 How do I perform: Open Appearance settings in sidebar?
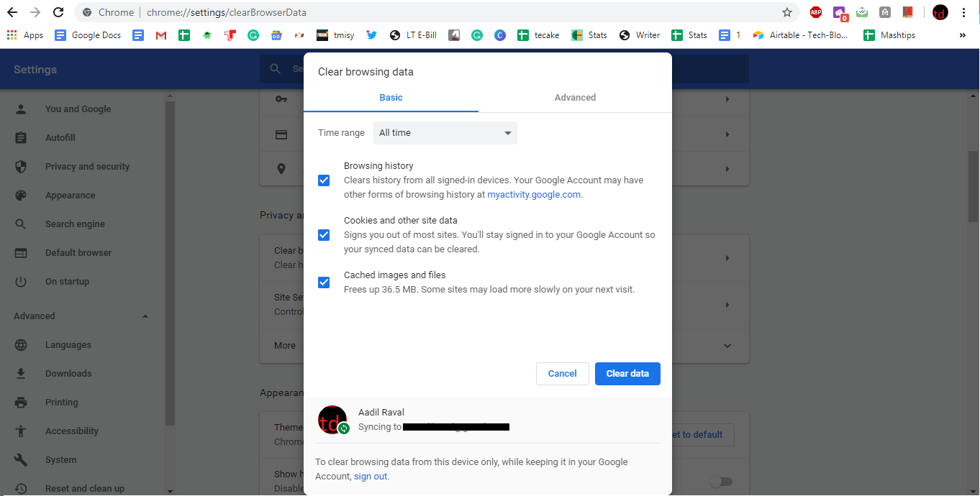(x=70, y=195)
